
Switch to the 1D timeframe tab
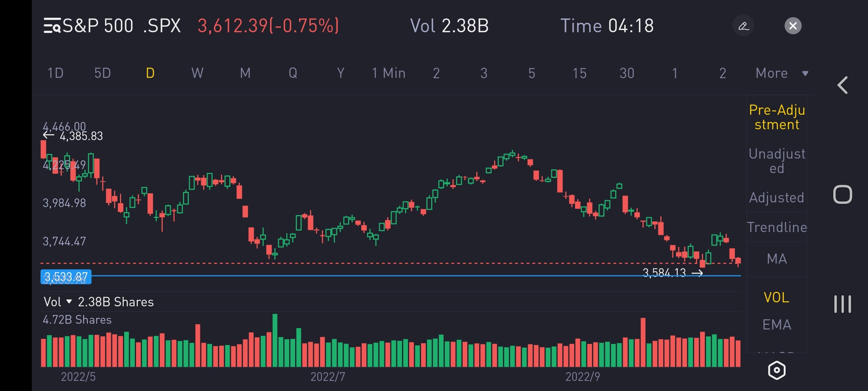(x=55, y=73)
